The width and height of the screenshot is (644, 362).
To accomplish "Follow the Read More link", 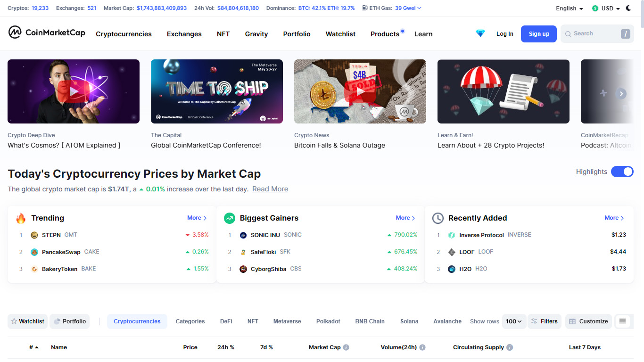I will pyautogui.click(x=270, y=189).
